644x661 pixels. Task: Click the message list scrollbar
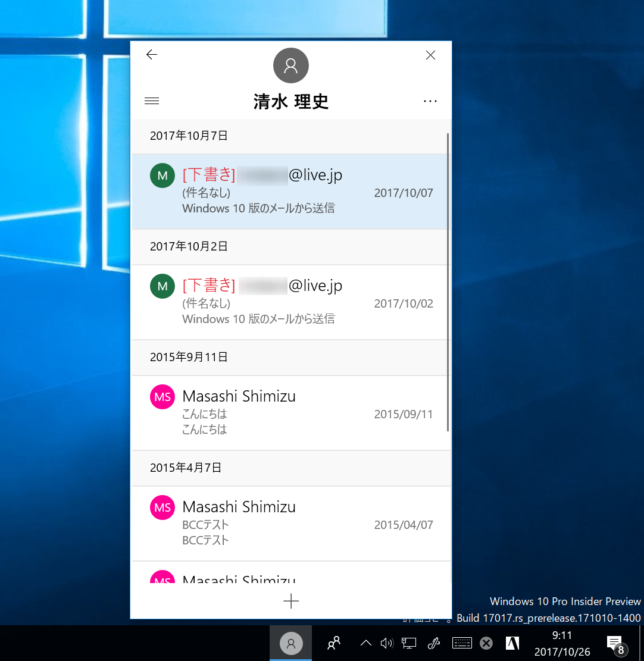(448, 282)
